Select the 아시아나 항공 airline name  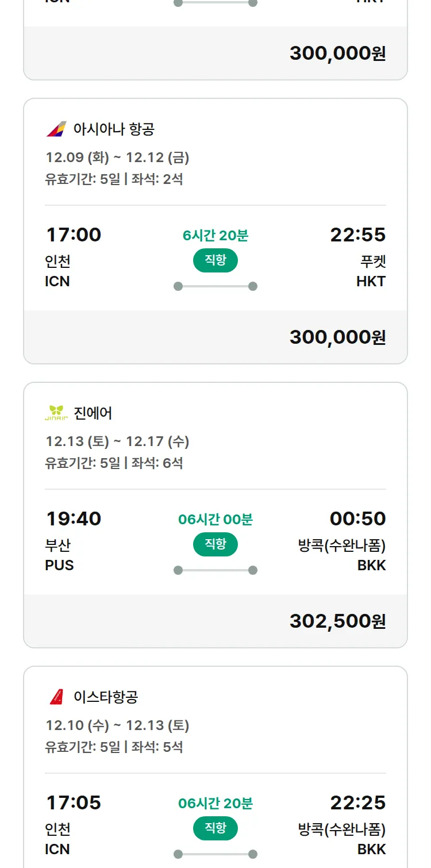[x=114, y=129]
